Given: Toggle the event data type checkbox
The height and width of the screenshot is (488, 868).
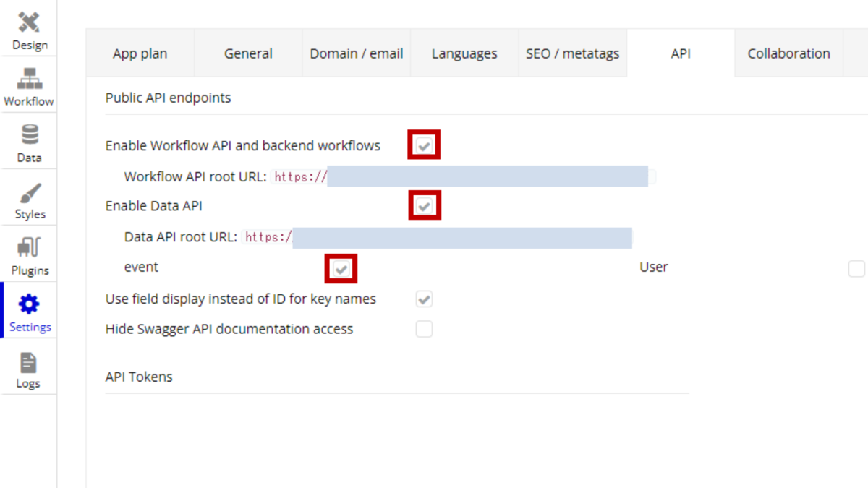Looking at the screenshot, I should pos(341,269).
